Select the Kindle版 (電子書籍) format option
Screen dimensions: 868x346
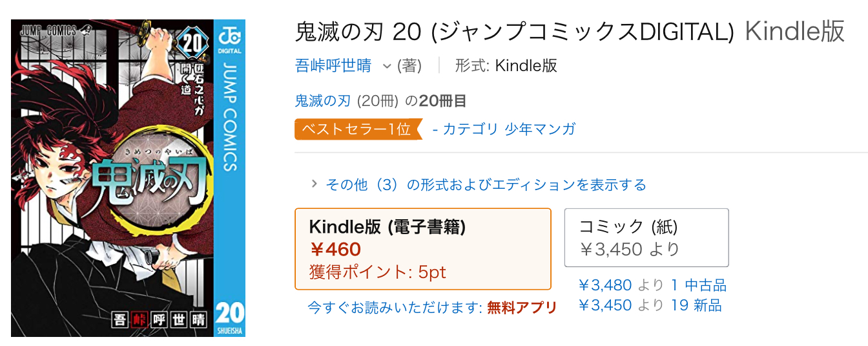(422, 248)
